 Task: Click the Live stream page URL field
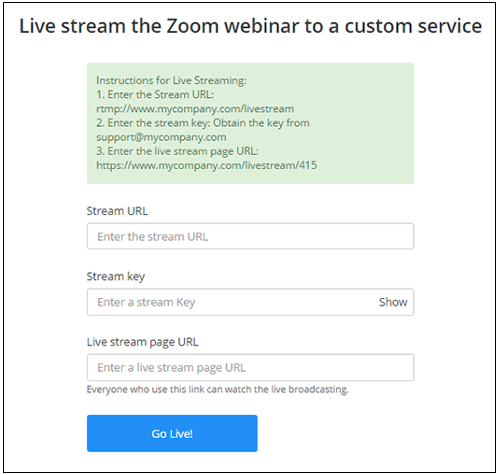[x=250, y=367]
